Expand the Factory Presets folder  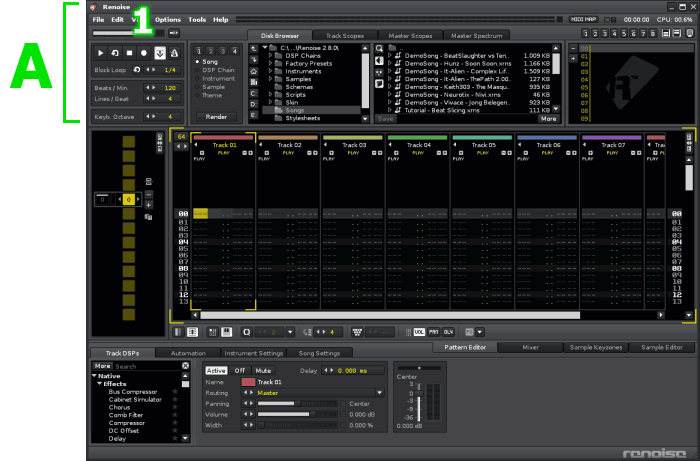point(271,63)
